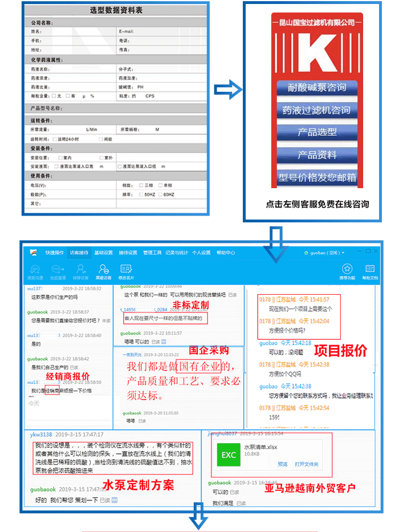Check the 室内 installation checkbox
This screenshot has width=399, height=532.
pyautogui.click(x=59, y=157)
